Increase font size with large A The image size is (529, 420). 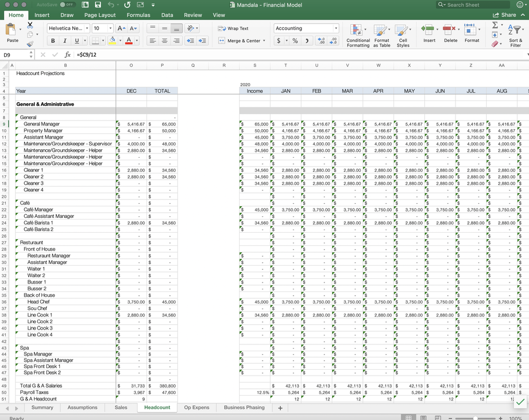point(121,29)
